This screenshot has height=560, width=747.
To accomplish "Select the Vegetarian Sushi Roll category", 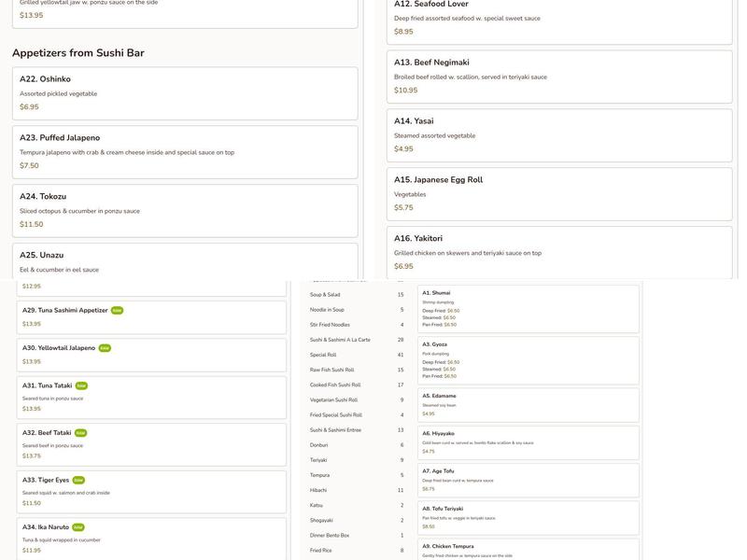I will click(334, 399).
